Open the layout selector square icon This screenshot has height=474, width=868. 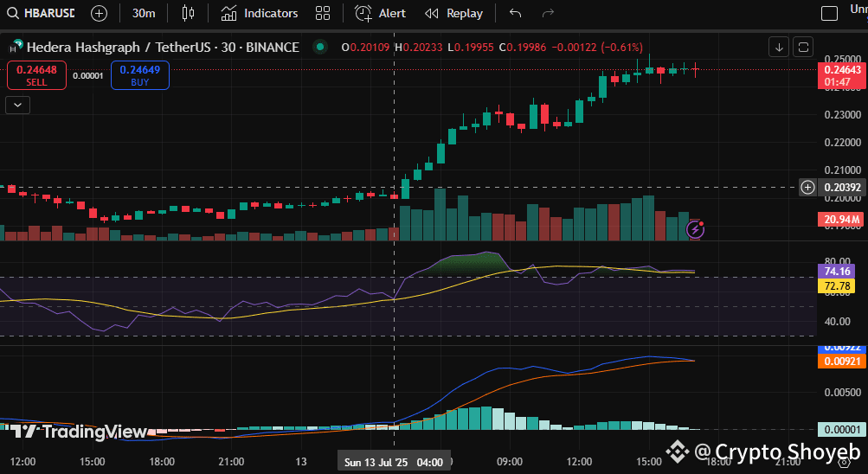829,13
